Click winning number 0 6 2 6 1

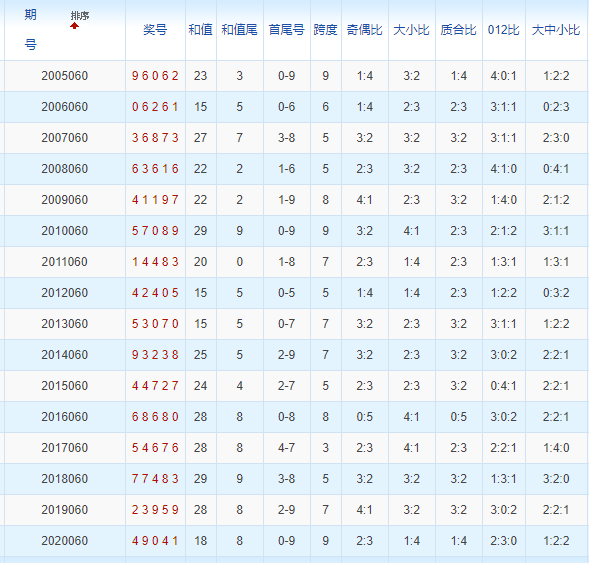155,107
